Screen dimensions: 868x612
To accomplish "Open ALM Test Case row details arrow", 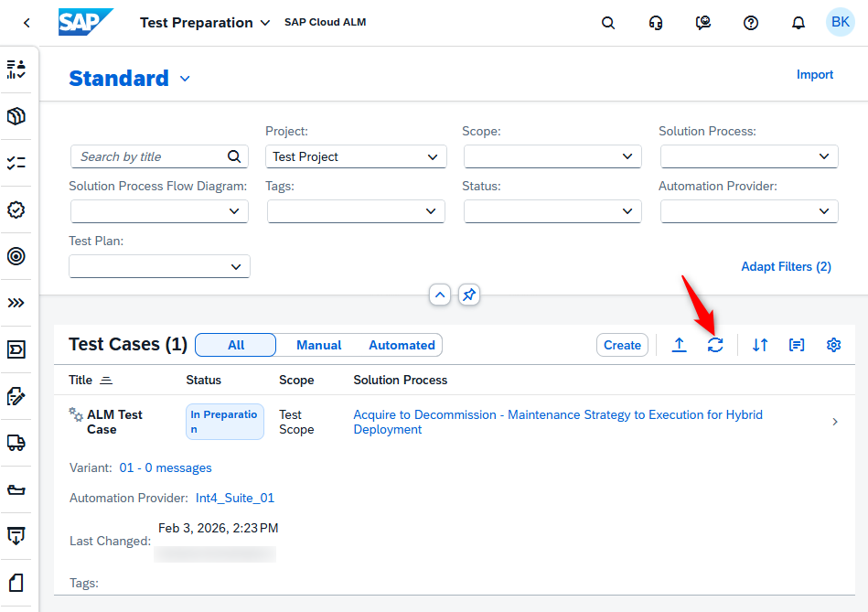I will tap(835, 422).
